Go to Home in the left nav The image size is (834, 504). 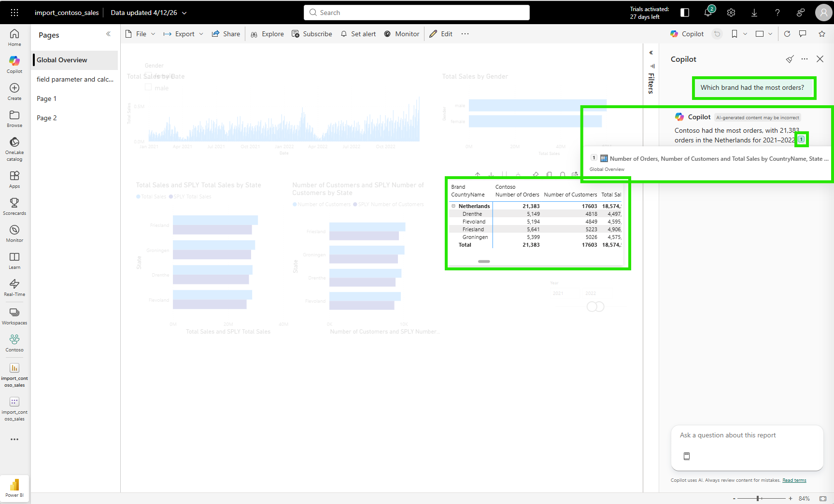[14, 38]
